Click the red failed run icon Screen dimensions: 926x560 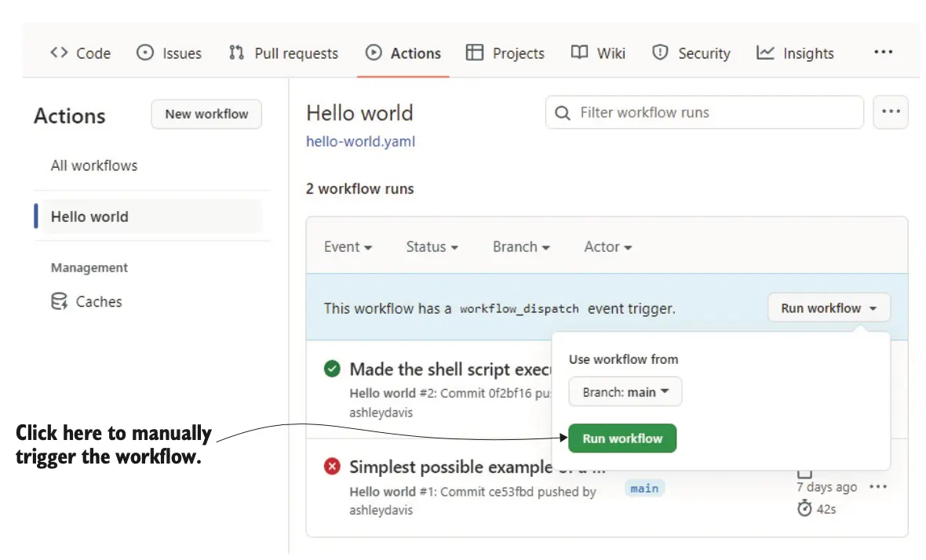[332, 467]
